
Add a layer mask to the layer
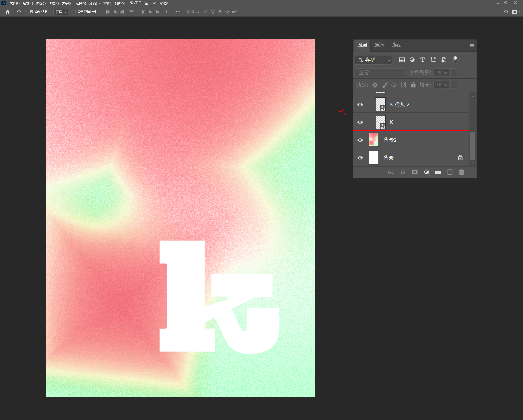[415, 172]
